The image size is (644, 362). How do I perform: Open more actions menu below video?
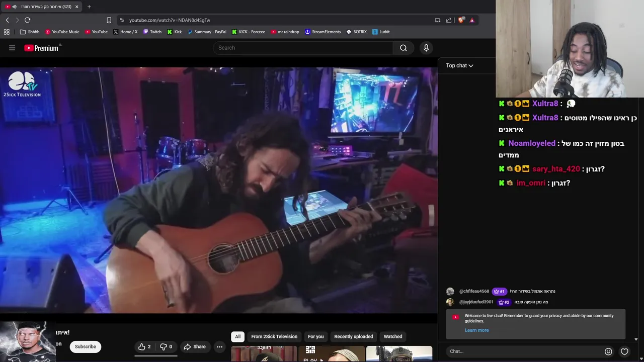pyautogui.click(x=219, y=346)
